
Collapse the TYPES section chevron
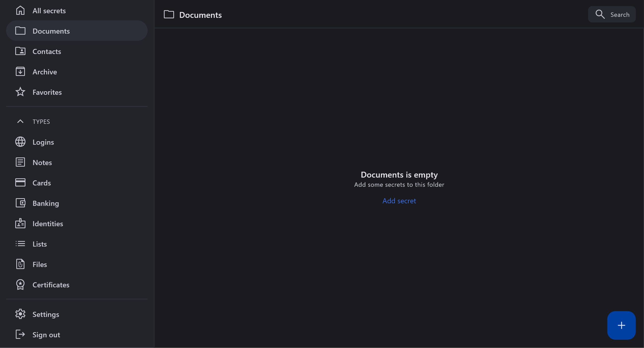[x=20, y=122]
